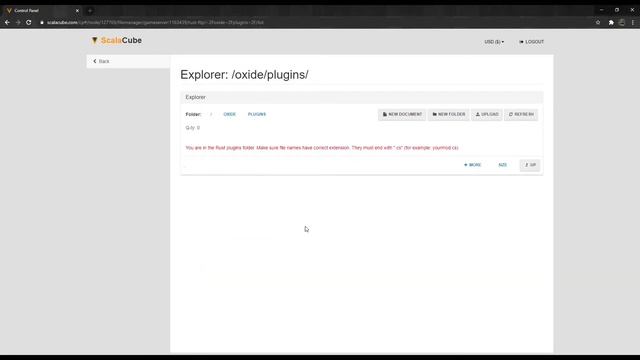Screen dimensions: 640x360
Task: Select the Control Panel browser tab
Action: 41,11
